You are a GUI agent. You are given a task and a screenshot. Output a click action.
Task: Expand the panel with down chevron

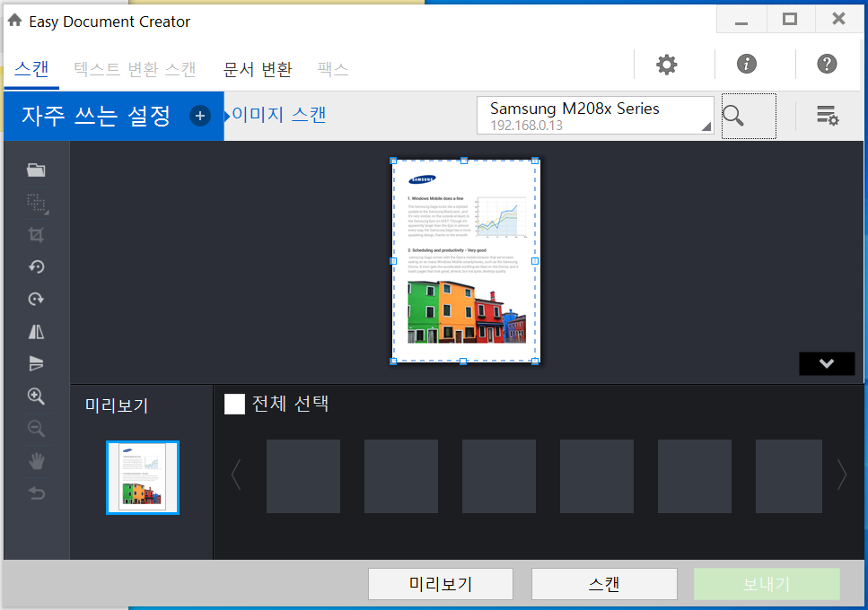click(827, 363)
